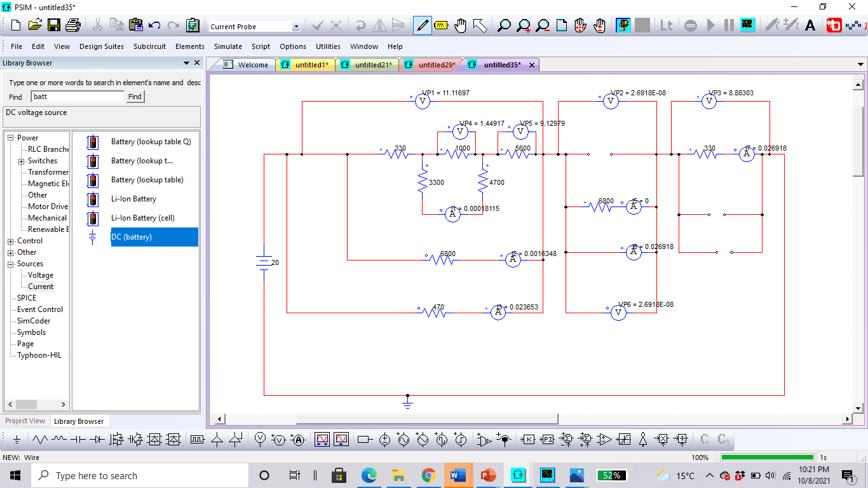Open Microsoft Edge from the taskbar

[x=369, y=475]
